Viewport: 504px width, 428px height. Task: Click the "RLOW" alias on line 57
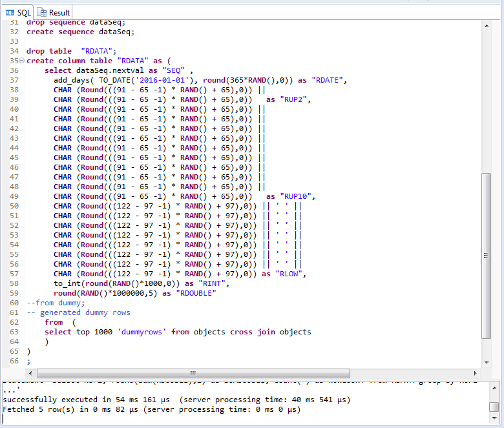(x=289, y=274)
